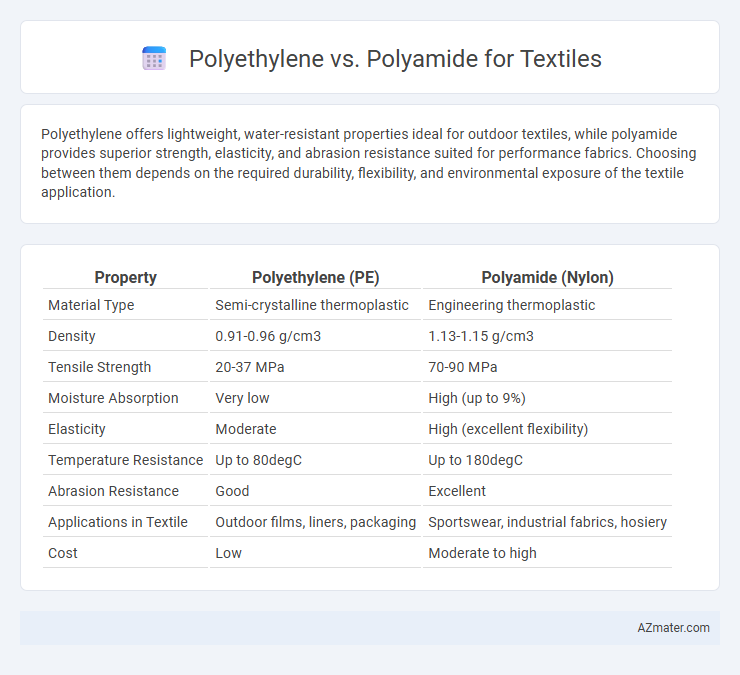Select the 'Cost' row label
Viewport: 740px width, 675px height.
[x=63, y=553]
